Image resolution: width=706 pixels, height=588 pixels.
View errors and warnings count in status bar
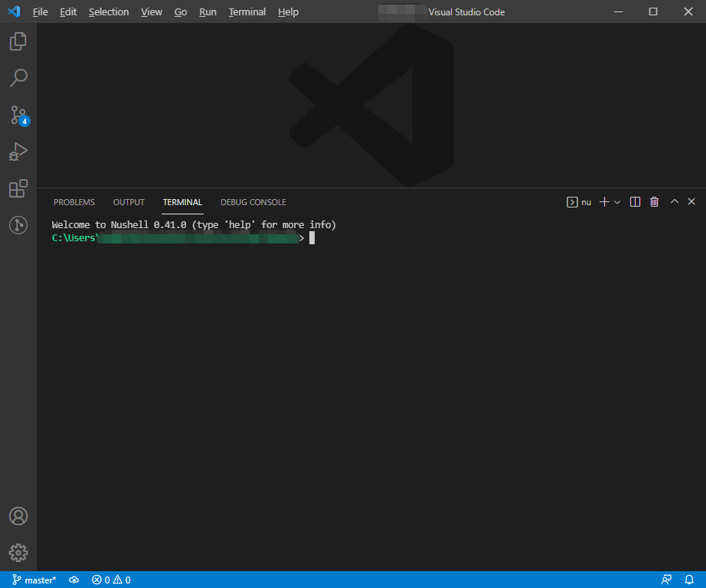(110, 580)
